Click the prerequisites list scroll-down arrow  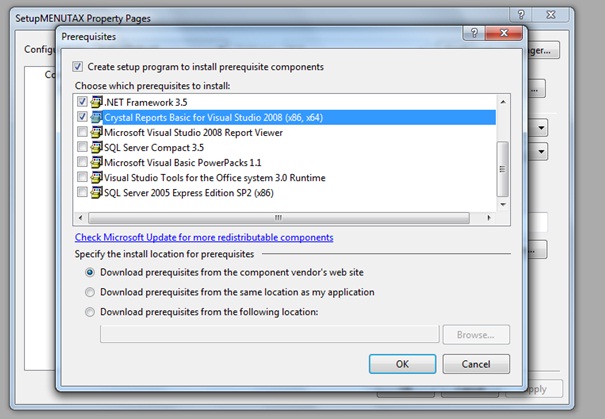503,204
